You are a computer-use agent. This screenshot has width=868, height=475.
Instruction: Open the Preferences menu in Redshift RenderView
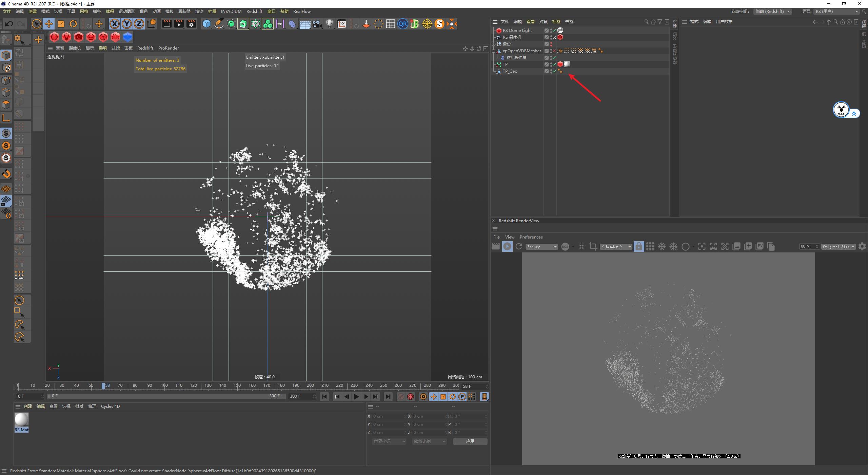point(531,237)
